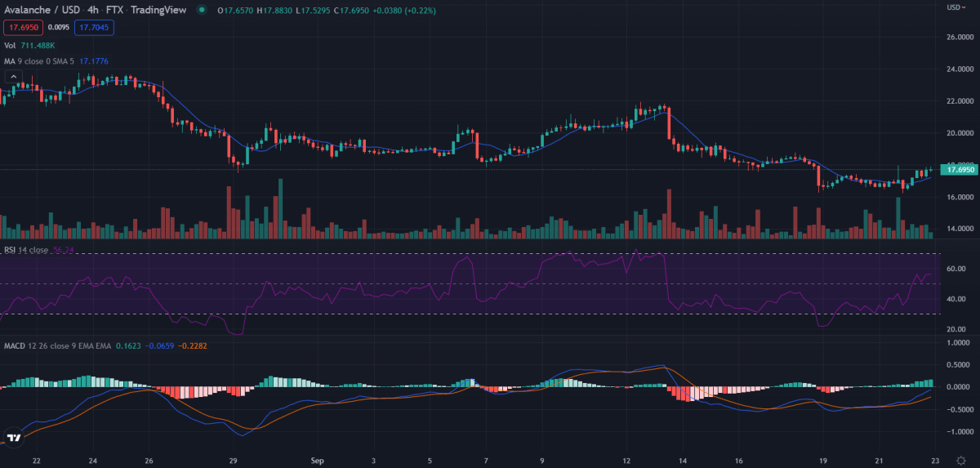Click the red sell price 17.6950 button

click(21, 28)
